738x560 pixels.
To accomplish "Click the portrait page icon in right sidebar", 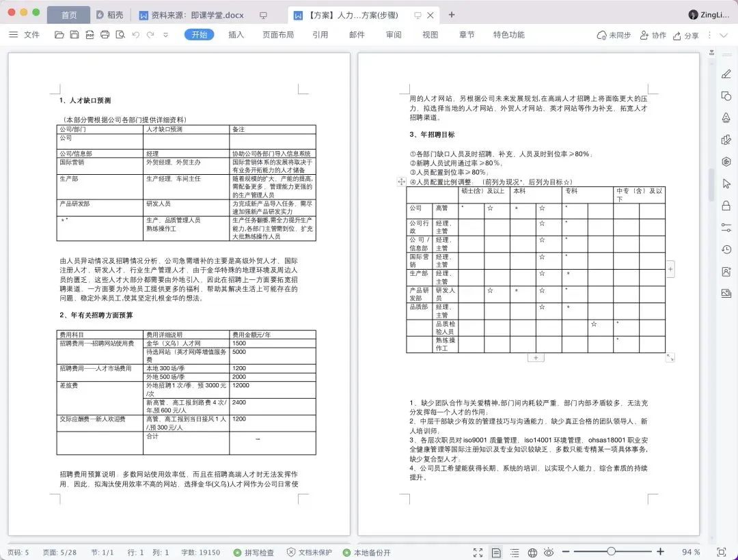I will 726,271.
